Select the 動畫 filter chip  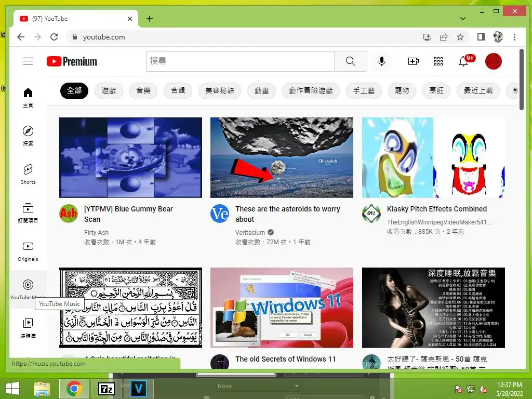tap(262, 90)
